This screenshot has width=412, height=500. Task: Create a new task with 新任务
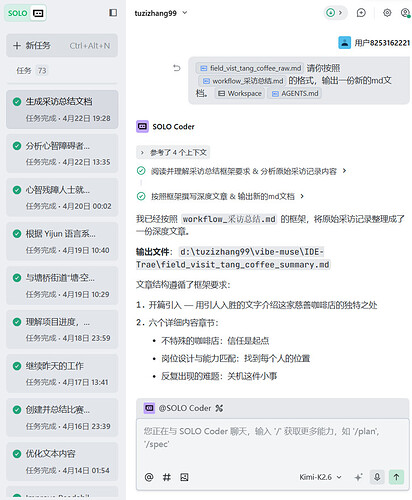62,45
